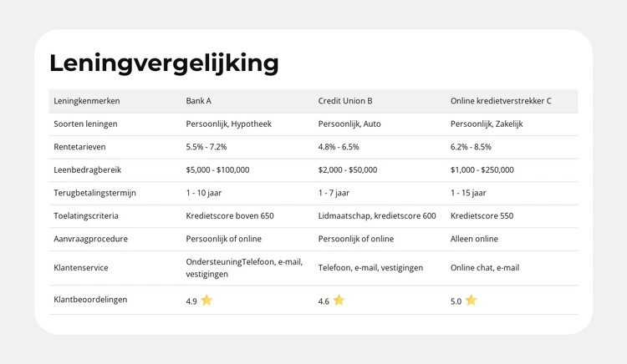The height and width of the screenshot is (364, 627).
Task: Click the Online kredietverstrekker C rating star
Action: pyautogui.click(x=471, y=301)
